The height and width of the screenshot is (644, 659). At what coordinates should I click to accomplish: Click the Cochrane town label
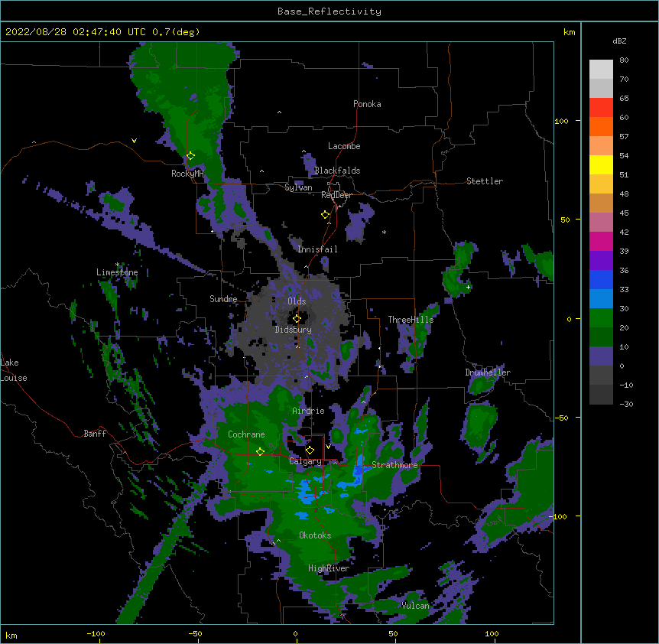246,434
